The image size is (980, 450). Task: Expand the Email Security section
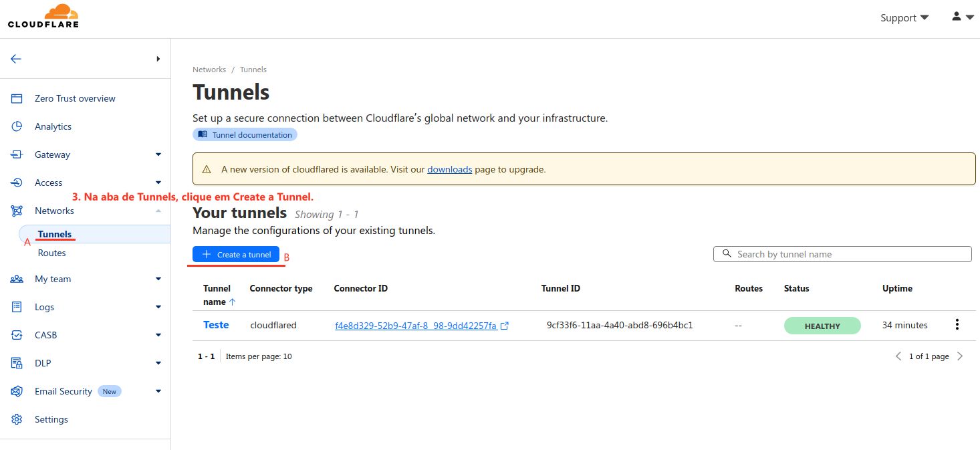click(158, 391)
